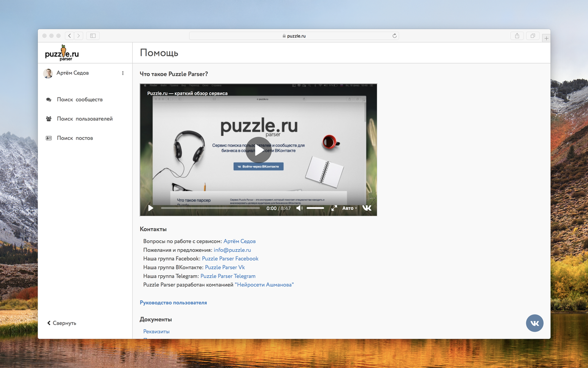This screenshot has height=368, width=588.
Task: Click the Артём Седов user name in sidebar
Action: [x=73, y=73]
